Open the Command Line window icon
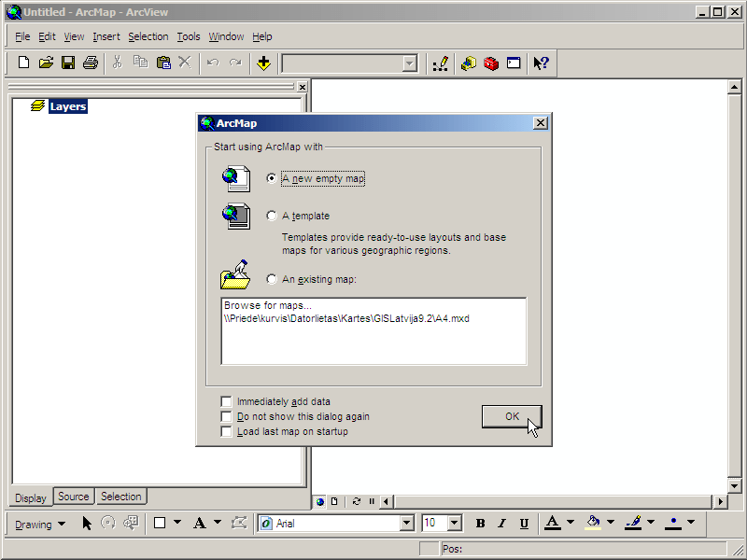The height and width of the screenshot is (560, 747). [514, 63]
